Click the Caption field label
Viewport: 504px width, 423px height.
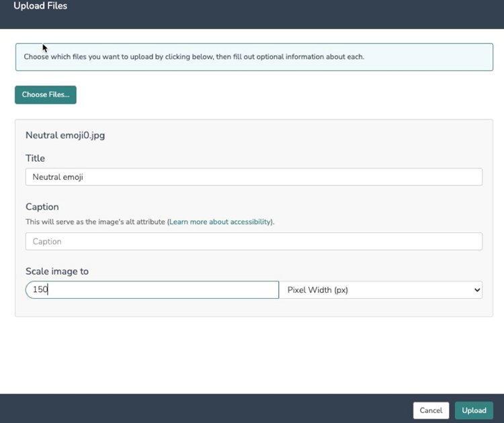coord(42,207)
